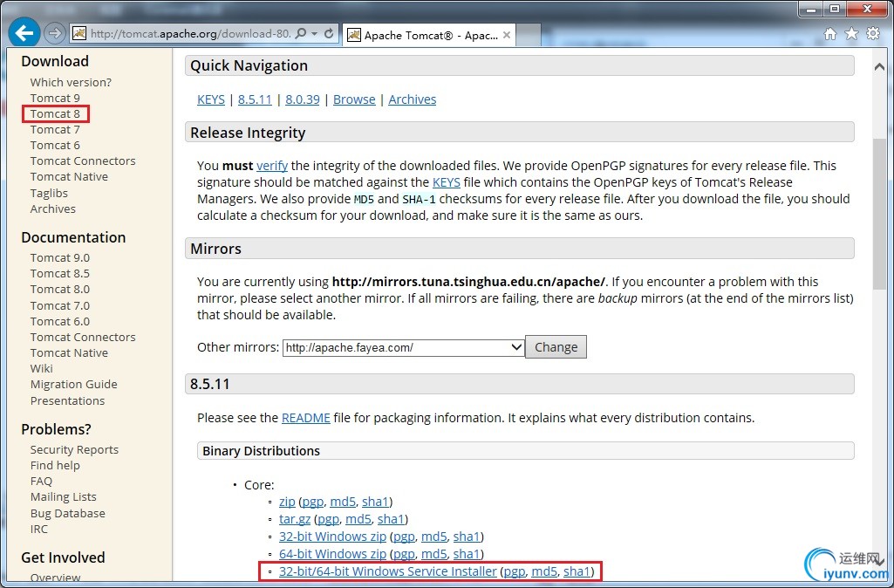This screenshot has width=894, height=588.
Task: Open Tomcat 8.5 documentation
Action: [60, 274]
